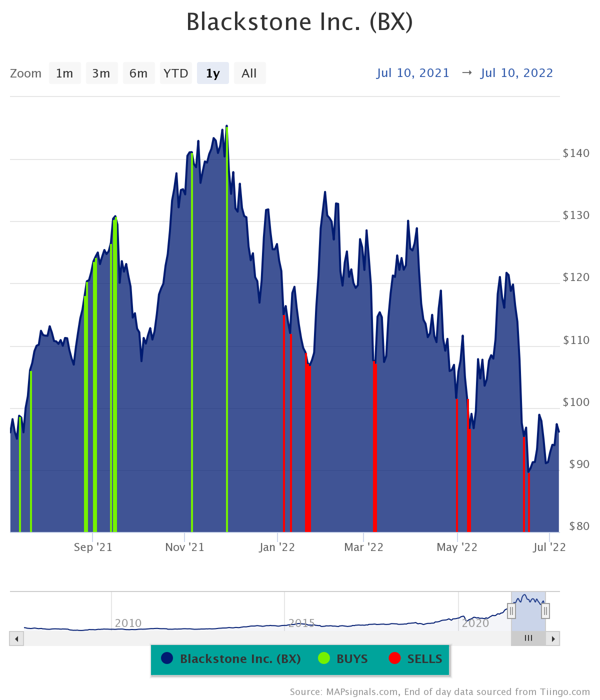Viewport: 600px width, 700px height.
Task: Click the Blackstone Inc. (BX) chart title
Action: coord(299,22)
